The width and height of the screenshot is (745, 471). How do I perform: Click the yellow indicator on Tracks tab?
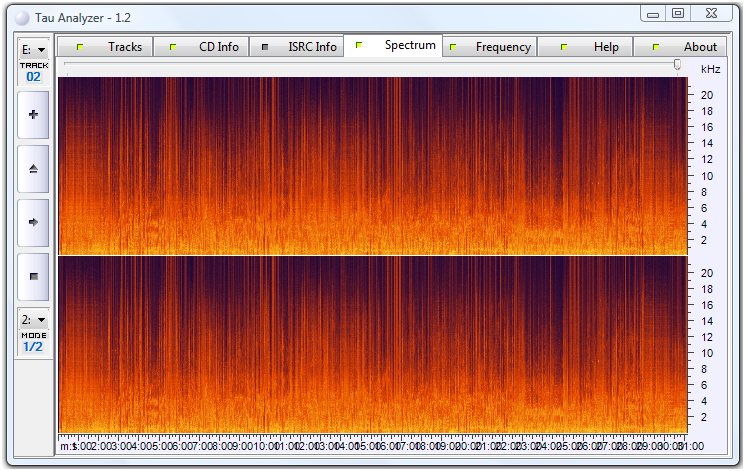(80, 47)
